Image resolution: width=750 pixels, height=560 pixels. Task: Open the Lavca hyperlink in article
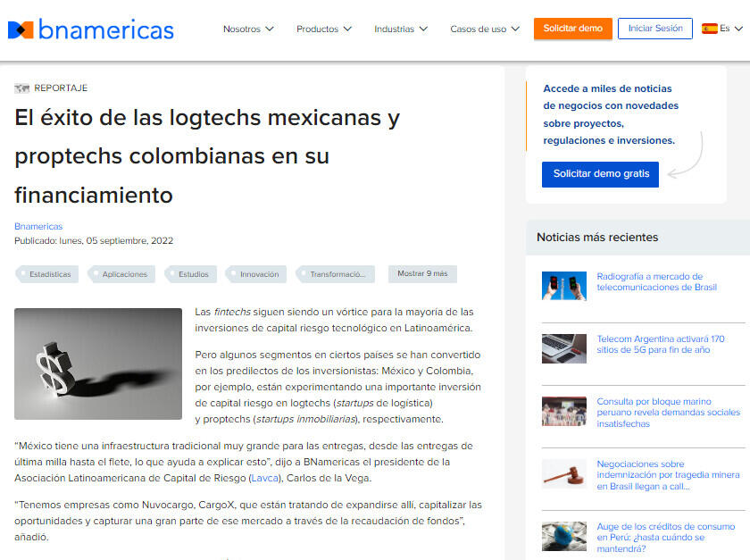[263, 478]
